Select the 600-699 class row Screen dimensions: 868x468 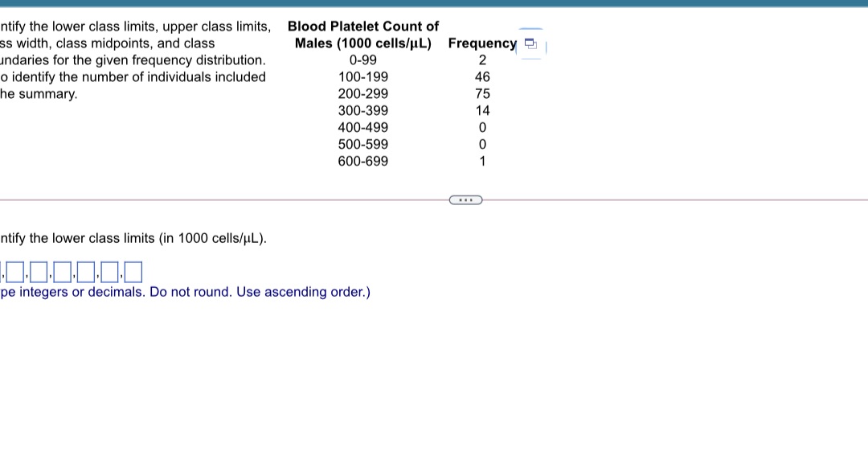362,161
